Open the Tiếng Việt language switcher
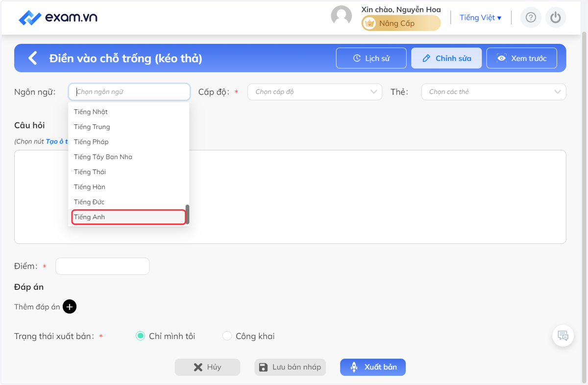588x385 pixels. 480,18
